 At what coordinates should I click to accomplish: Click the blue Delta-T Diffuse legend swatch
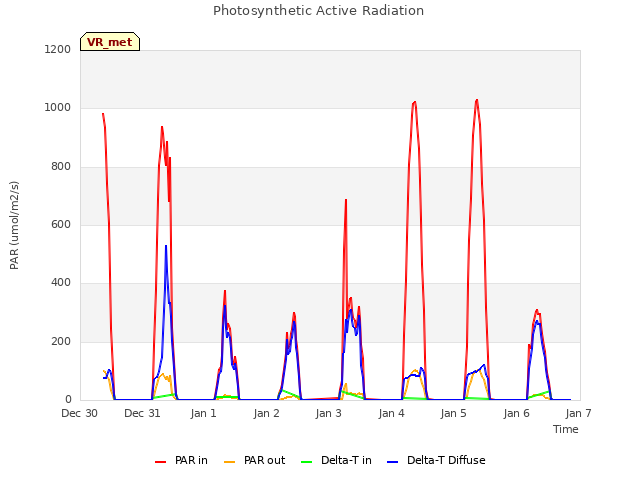point(392,462)
